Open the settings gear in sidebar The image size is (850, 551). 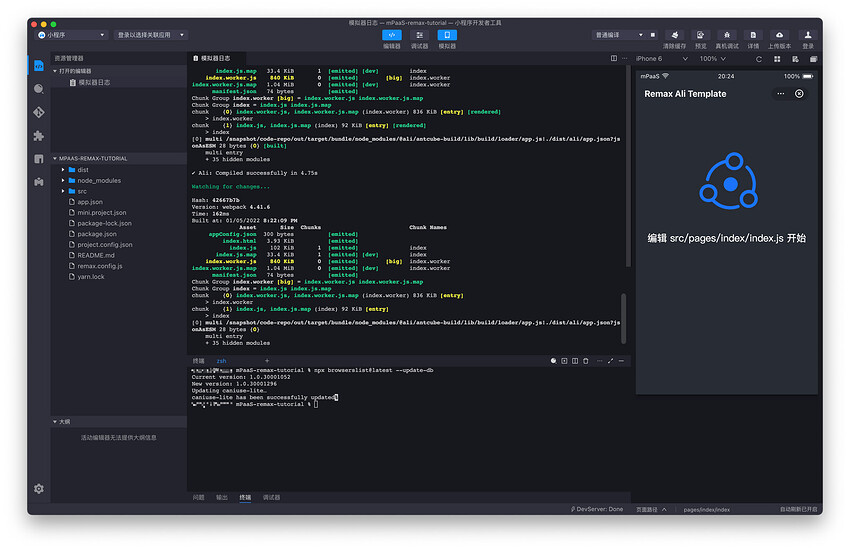point(39,489)
